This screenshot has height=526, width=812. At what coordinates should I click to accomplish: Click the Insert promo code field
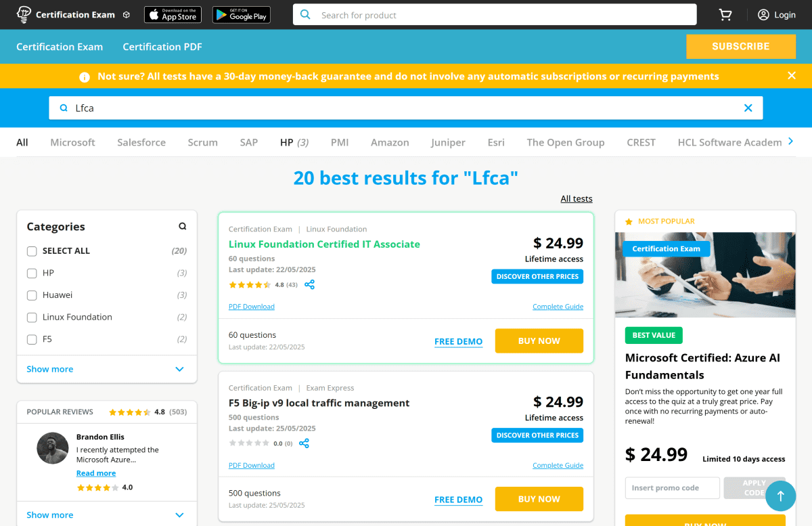pos(672,488)
